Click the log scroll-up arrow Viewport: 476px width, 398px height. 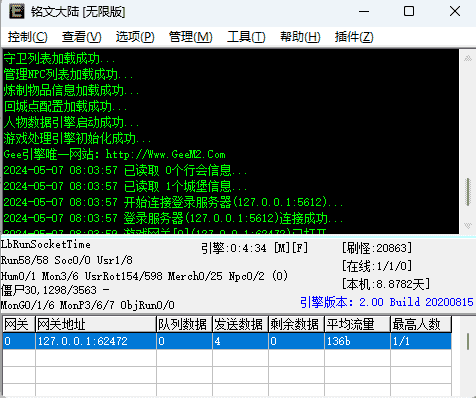tap(468, 59)
